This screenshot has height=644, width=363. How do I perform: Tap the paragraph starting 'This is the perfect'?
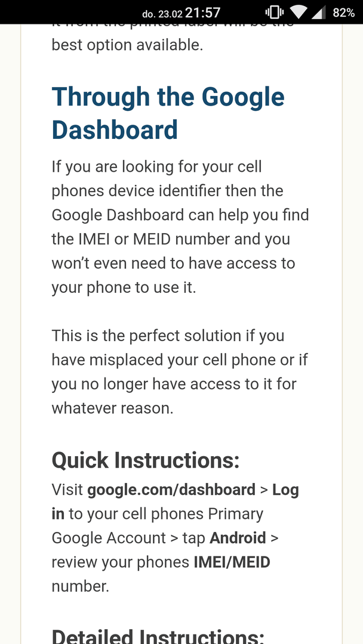pos(180,371)
